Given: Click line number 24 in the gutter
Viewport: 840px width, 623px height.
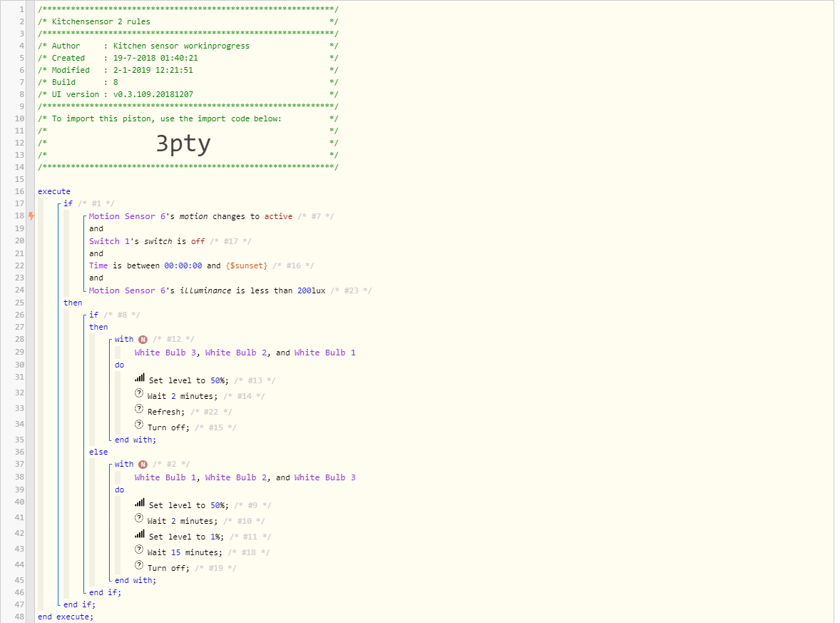Looking at the screenshot, I should (19, 290).
